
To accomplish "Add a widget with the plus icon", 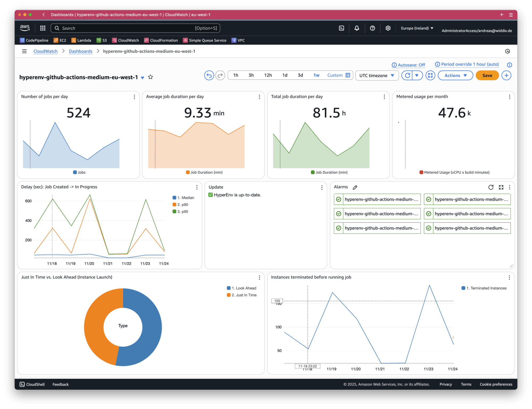I will click(x=506, y=75).
